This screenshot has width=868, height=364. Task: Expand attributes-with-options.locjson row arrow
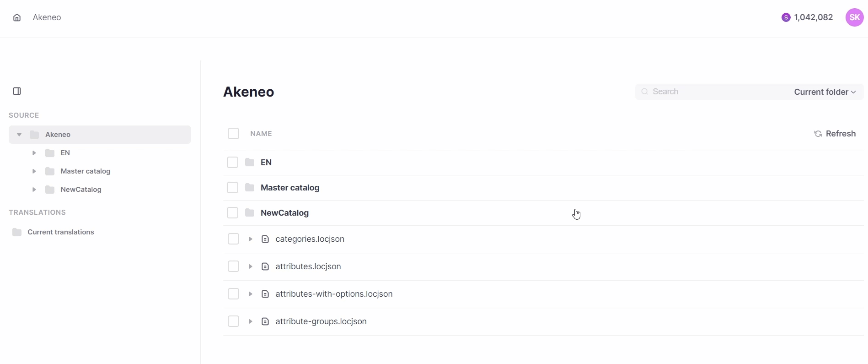(251, 294)
